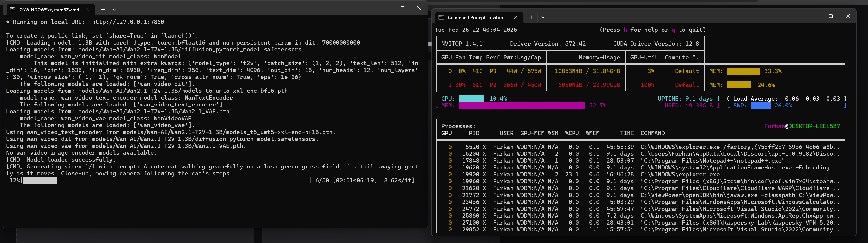Click the terminal icon in the nvitop tab

pyautogui.click(x=441, y=17)
